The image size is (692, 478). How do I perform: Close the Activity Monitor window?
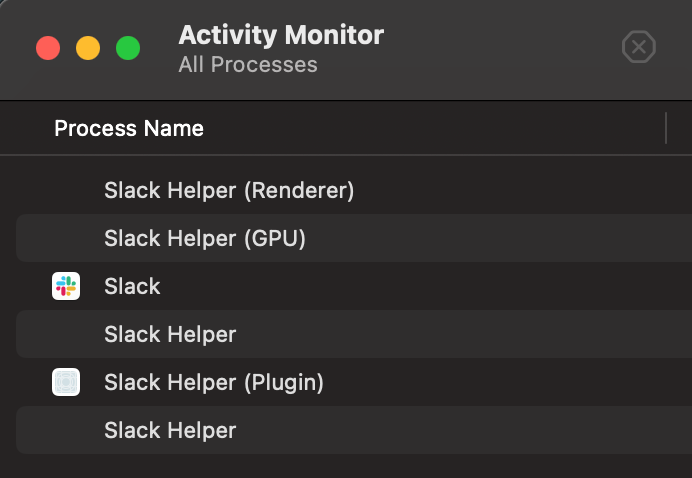point(48,48)
